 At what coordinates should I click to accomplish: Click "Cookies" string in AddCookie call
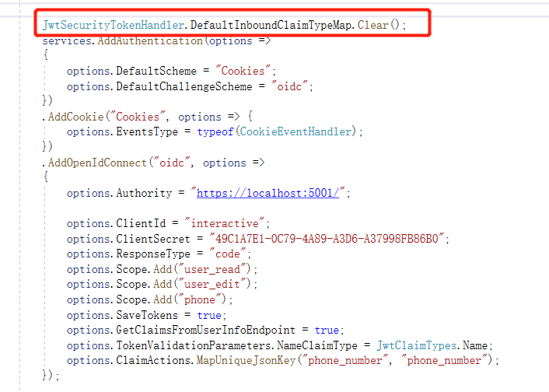pos(138,117)
